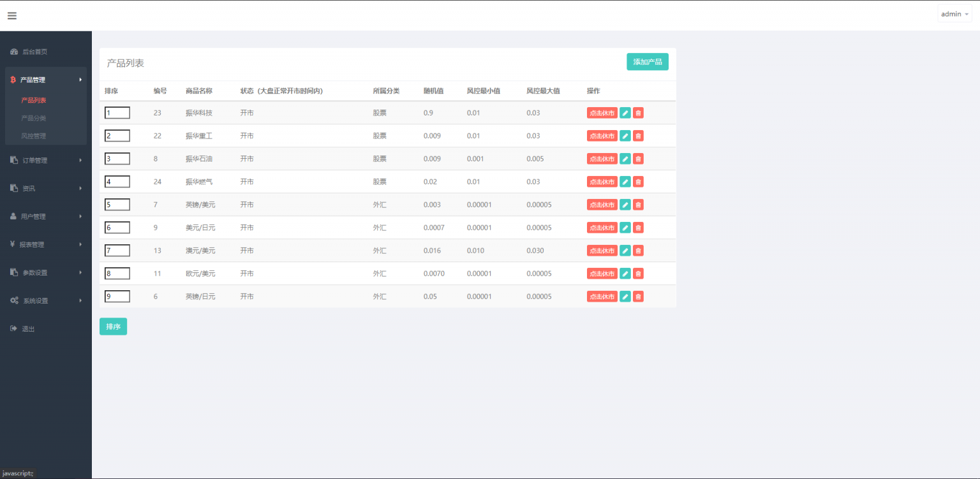Click the 添加产品 button
The image size is (980, 479).
(x=647, y=62)
